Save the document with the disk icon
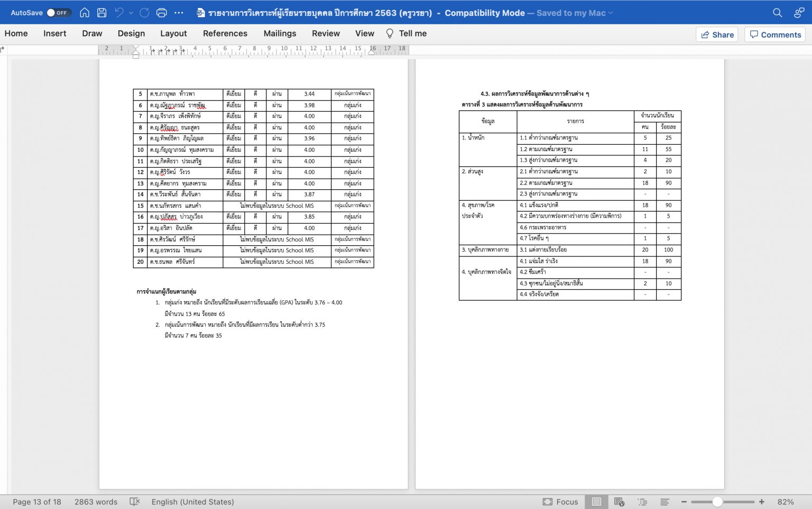Image resolution: width=812 pixels, height=509 pixels. (102, 13)
